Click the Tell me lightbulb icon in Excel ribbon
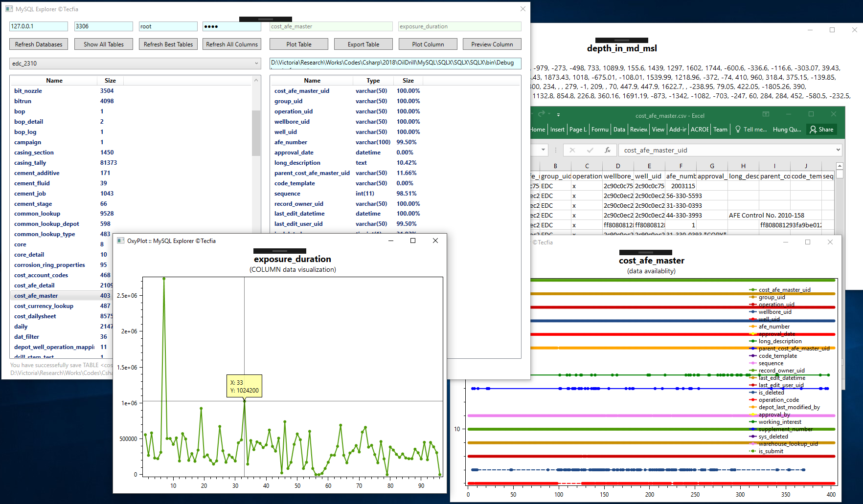 click(x=738, y=129)
